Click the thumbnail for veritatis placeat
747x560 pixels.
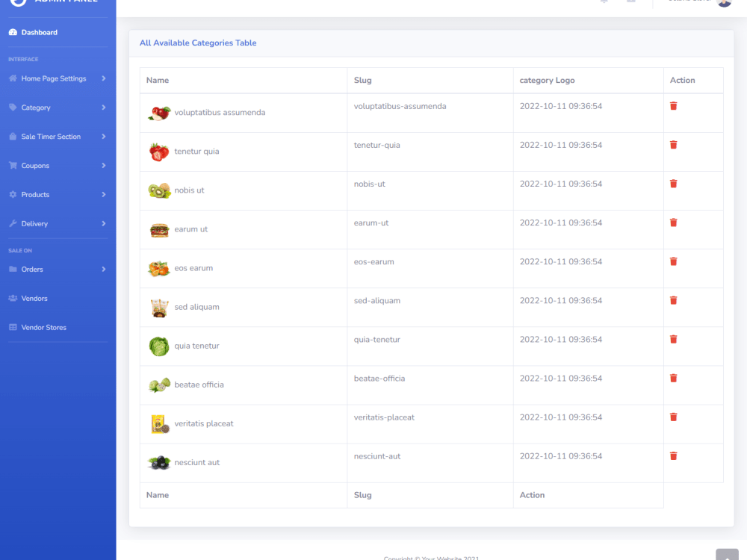coord(160,424)
